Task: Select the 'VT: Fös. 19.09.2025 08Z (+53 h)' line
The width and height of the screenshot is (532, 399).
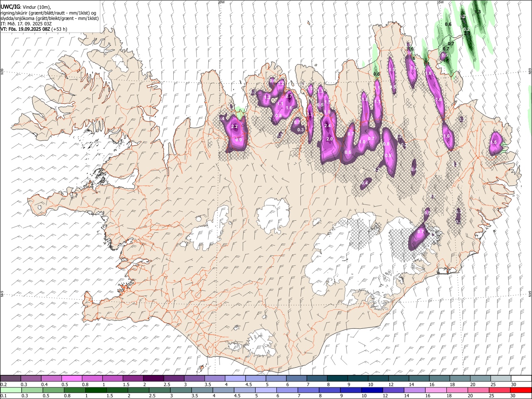Action: click(34, 29)
